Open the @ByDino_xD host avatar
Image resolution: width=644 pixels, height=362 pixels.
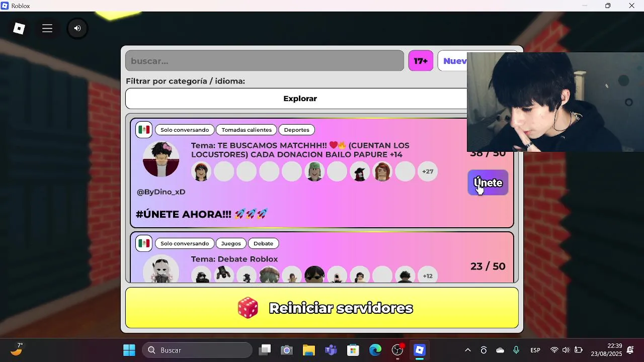[x=161, y=159]
